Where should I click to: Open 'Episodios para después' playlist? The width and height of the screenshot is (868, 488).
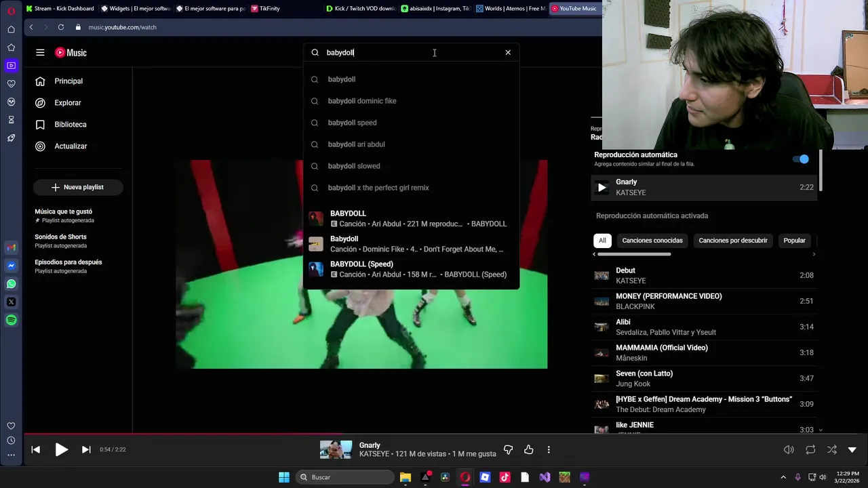pyautogui.click(x=78, y=266)
